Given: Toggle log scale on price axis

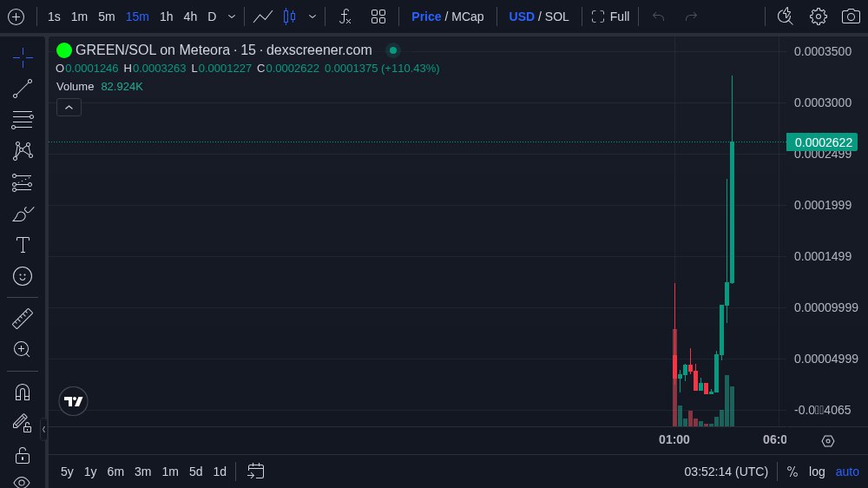Looking at the screenshot, I should 817,472.
